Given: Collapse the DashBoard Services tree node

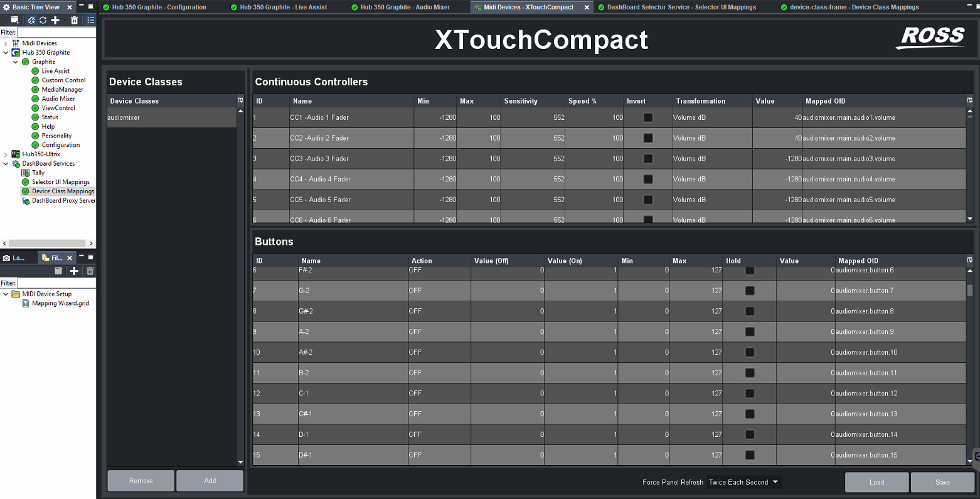Looking at the screenshot, I should (6, 164).
